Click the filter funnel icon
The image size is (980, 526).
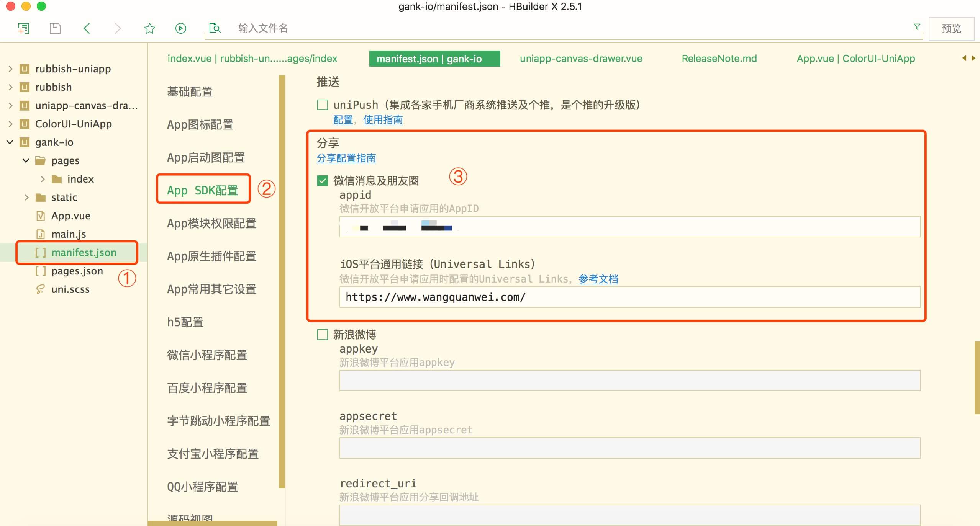click(917, 27)
